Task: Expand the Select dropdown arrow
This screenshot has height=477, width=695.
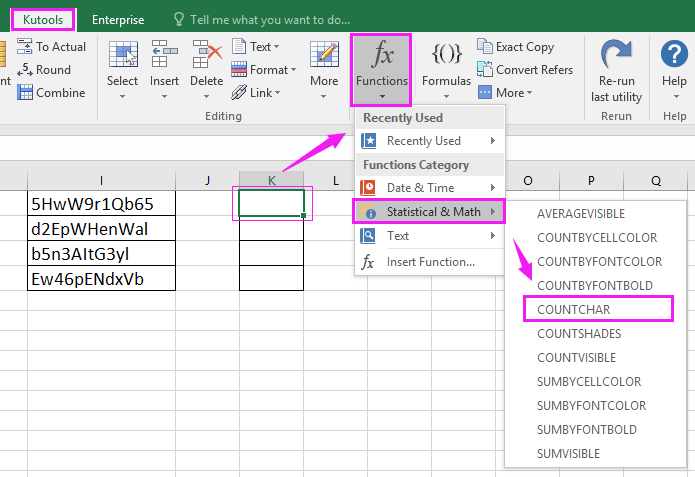Action: 122,96
